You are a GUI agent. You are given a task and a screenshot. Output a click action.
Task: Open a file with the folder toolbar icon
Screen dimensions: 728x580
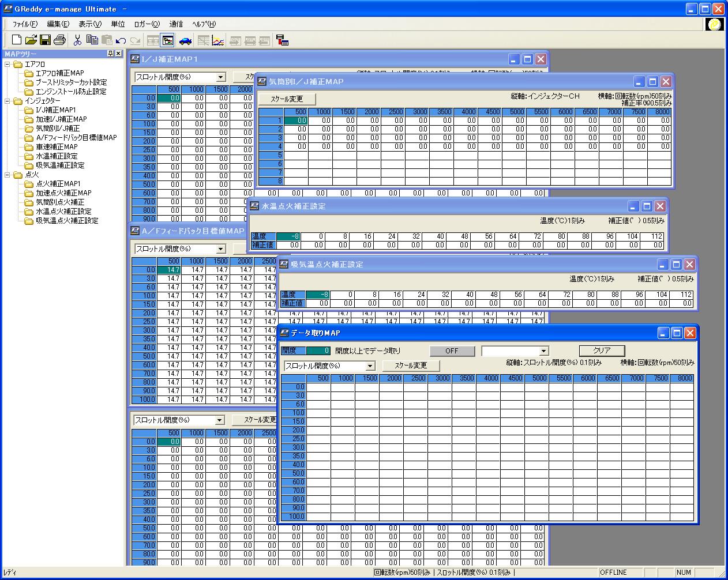[31, 40]
